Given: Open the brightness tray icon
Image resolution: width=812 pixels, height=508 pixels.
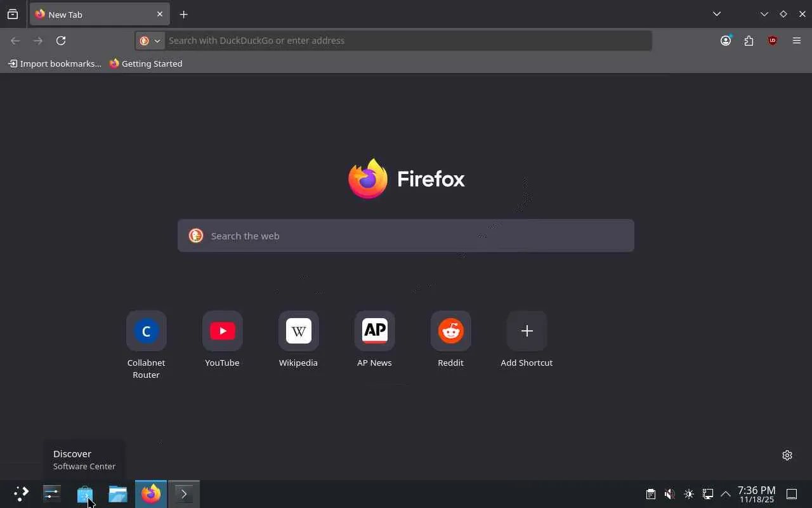Looking at the screenshot, I should pyautogui.click(x=689, y=494).
